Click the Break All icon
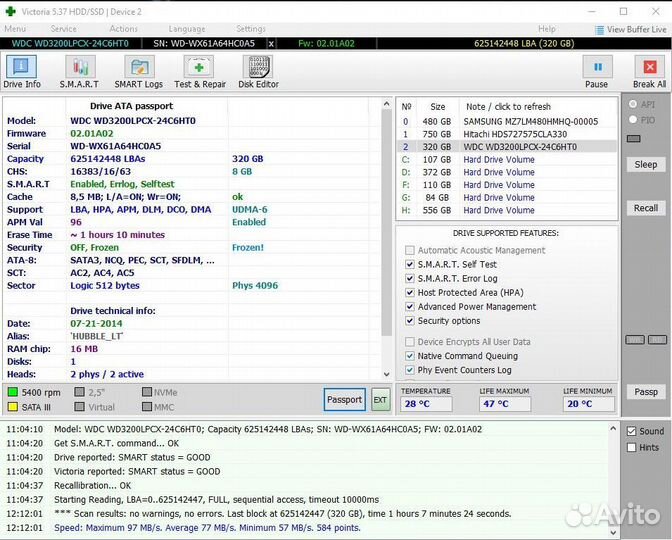 (649, 71)
